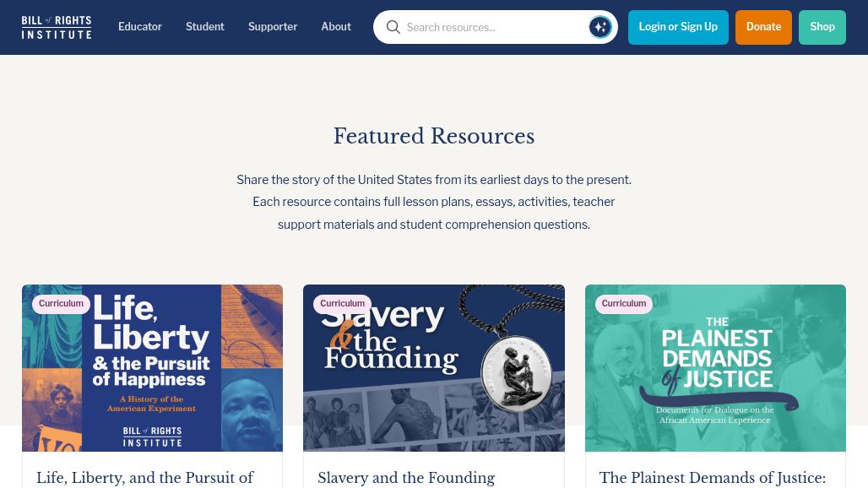Open Slavery and the Founding resource
The height and width of the screenshot is (488, 868).
(x=406, y=478)
